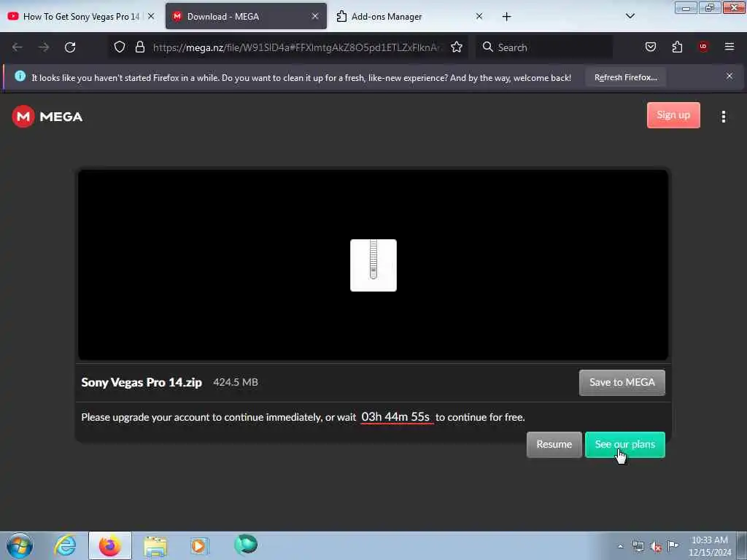Go back to previous page

[18, 47]
